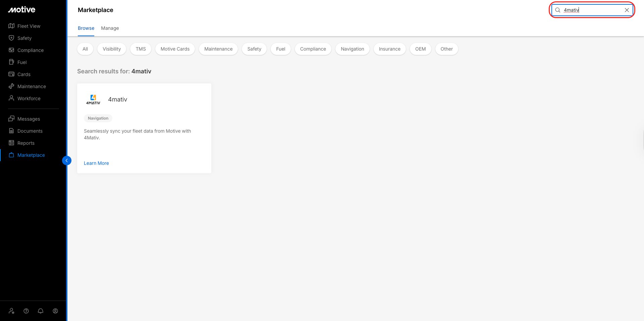Click the Marketplace bag icon
The image size is (644, 321).
11,155
